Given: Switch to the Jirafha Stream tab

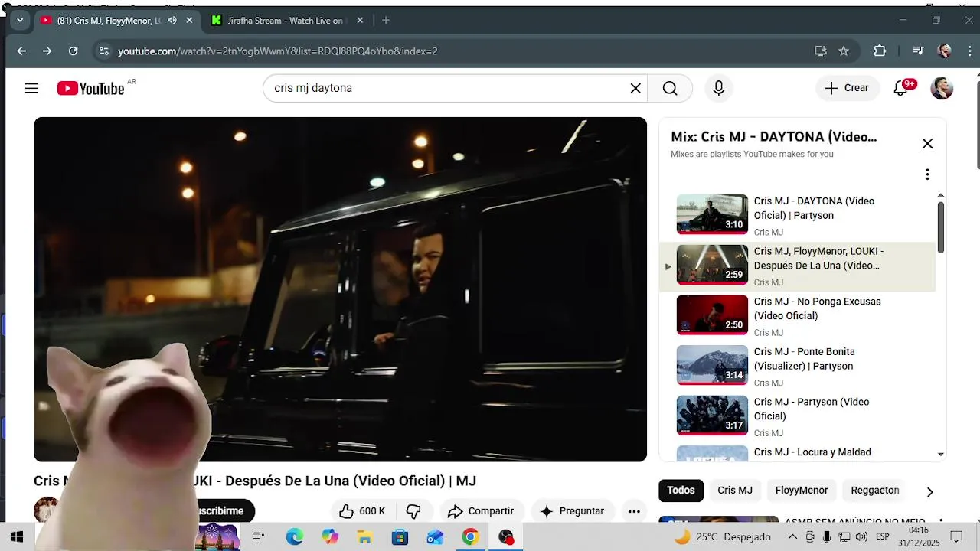Looking at the screenshot, I should pos(288,21).
